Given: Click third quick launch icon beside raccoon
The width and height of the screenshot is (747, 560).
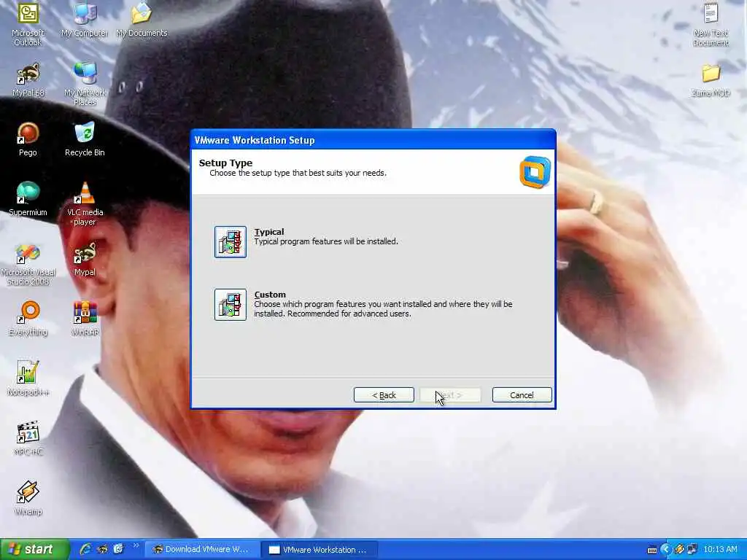Looking at the screenshot, I should click(118, 549).
